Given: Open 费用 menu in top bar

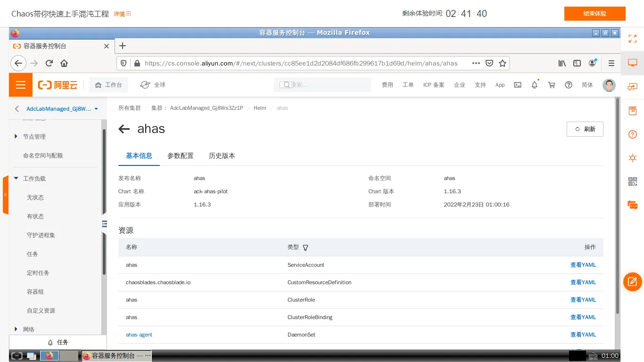Looking at the screenshot, I should click(x=388, y=85).
